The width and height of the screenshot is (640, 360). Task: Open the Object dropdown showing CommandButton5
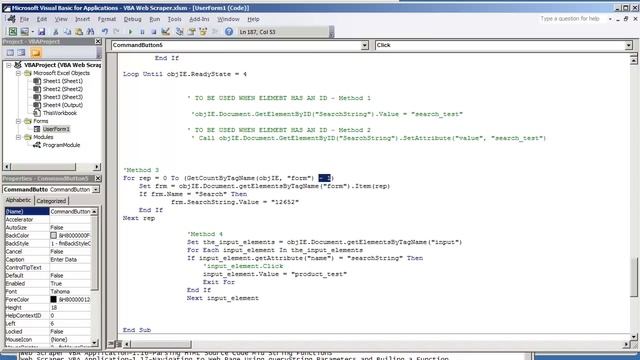click(x=364, y=45)
